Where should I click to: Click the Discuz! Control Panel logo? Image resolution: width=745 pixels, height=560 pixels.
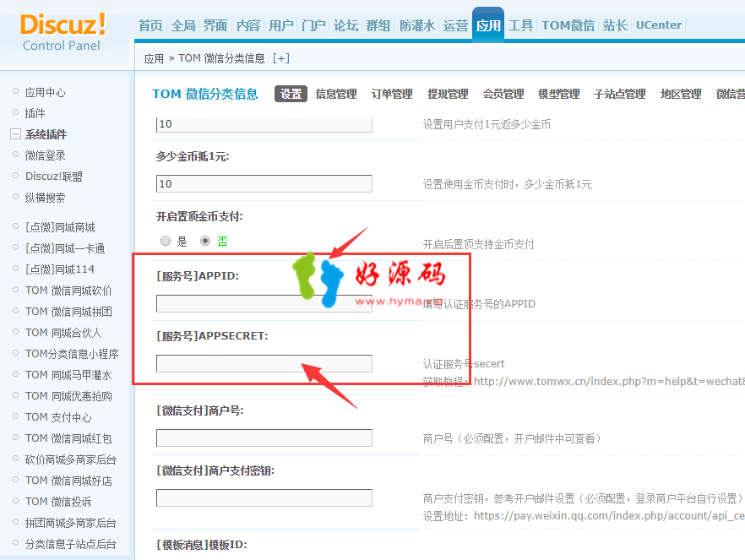[63, 32]
